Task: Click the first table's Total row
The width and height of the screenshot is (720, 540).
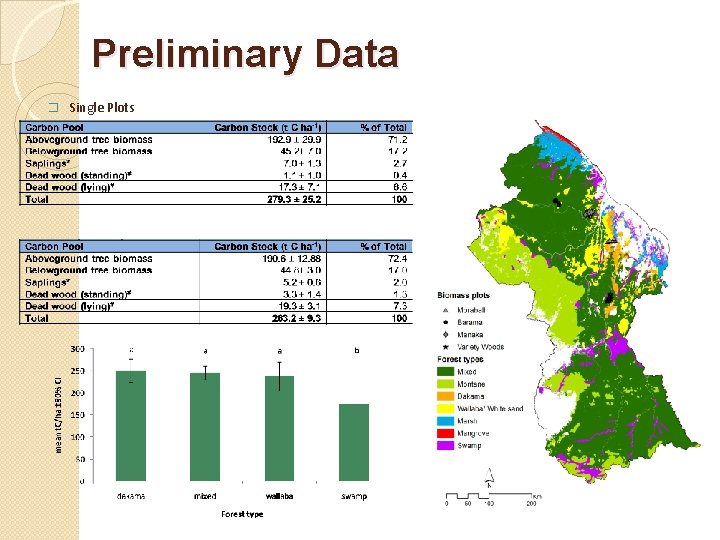Action: point(216,199)
